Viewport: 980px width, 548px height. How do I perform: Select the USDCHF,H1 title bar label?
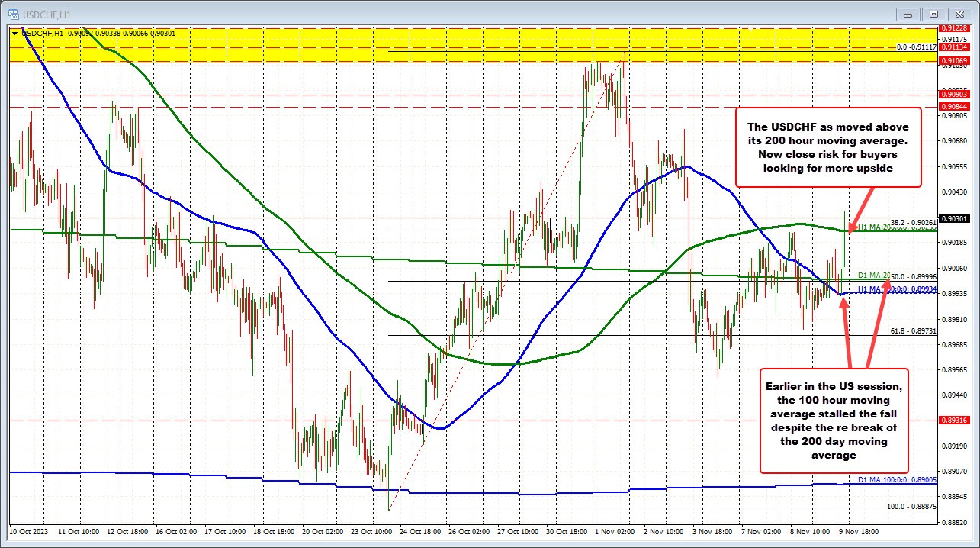(x=46, y=13)
